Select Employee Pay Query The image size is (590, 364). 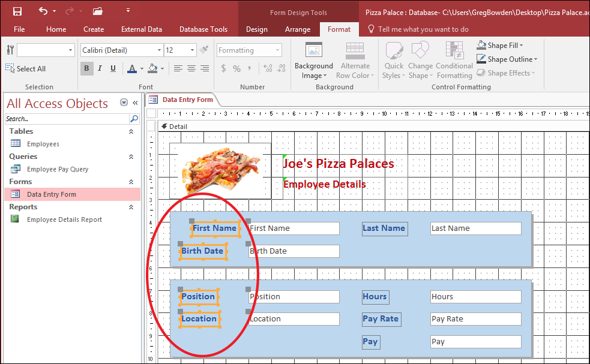pos(72,169)
